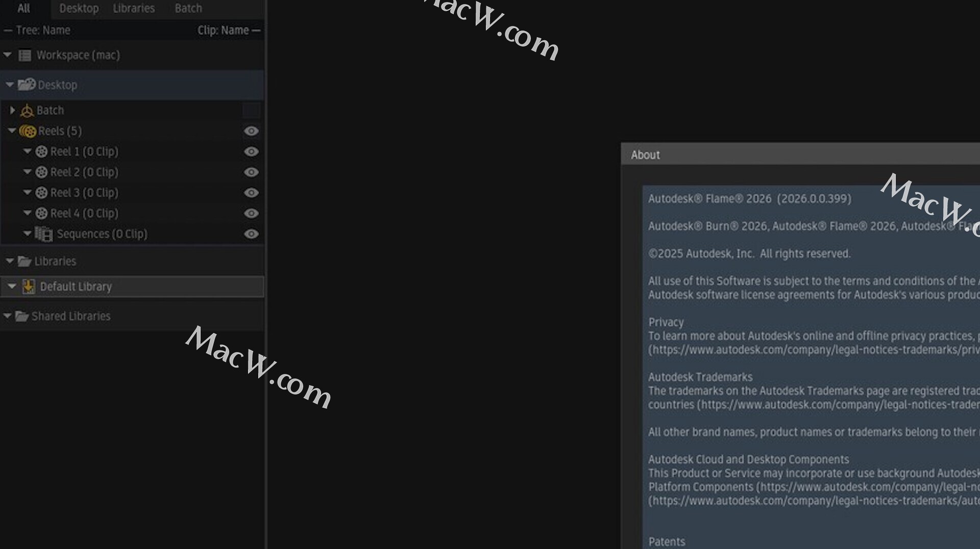Viewport: 980px width, 549px height.
Task: Collapse the Reel 1 arrow
Action: click(x=28, y=151)
